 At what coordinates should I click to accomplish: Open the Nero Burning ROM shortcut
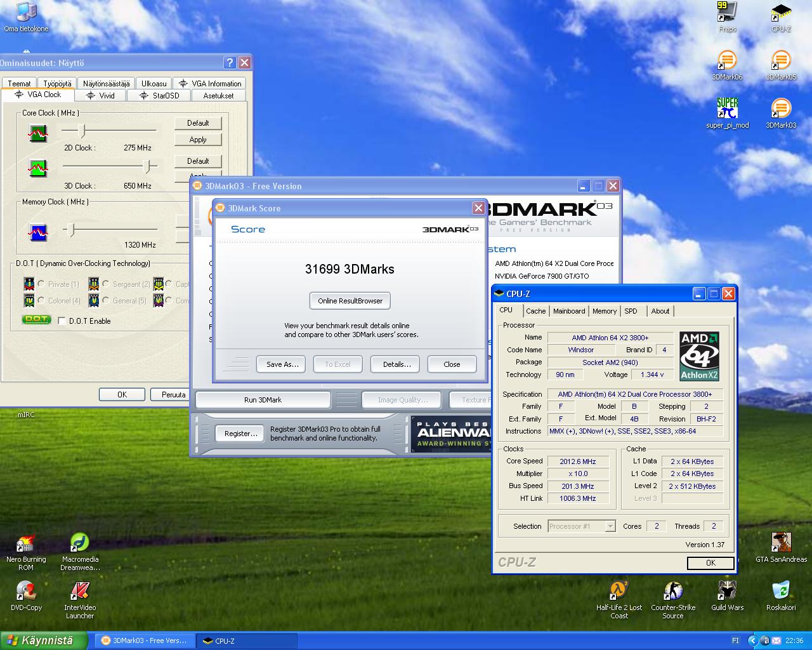26,552
